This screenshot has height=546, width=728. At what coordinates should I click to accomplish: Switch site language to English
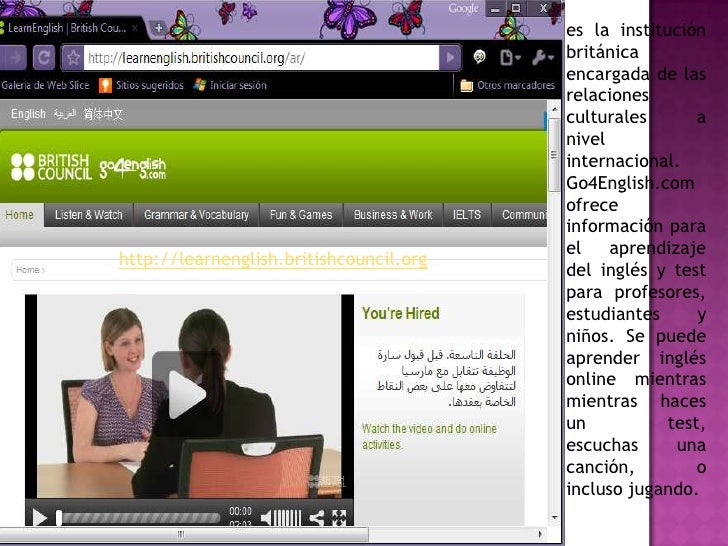[28, 114]
